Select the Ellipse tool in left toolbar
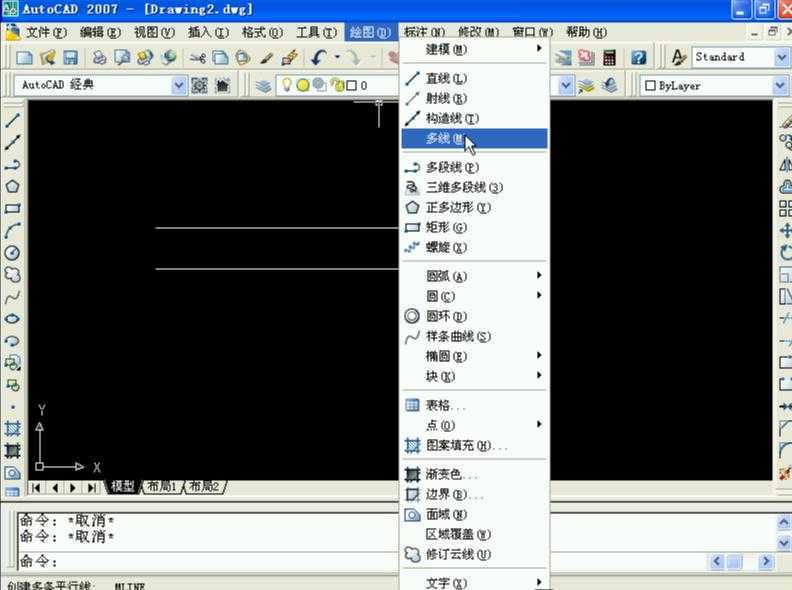Screen dimensions: 792x590 [13, 319]
